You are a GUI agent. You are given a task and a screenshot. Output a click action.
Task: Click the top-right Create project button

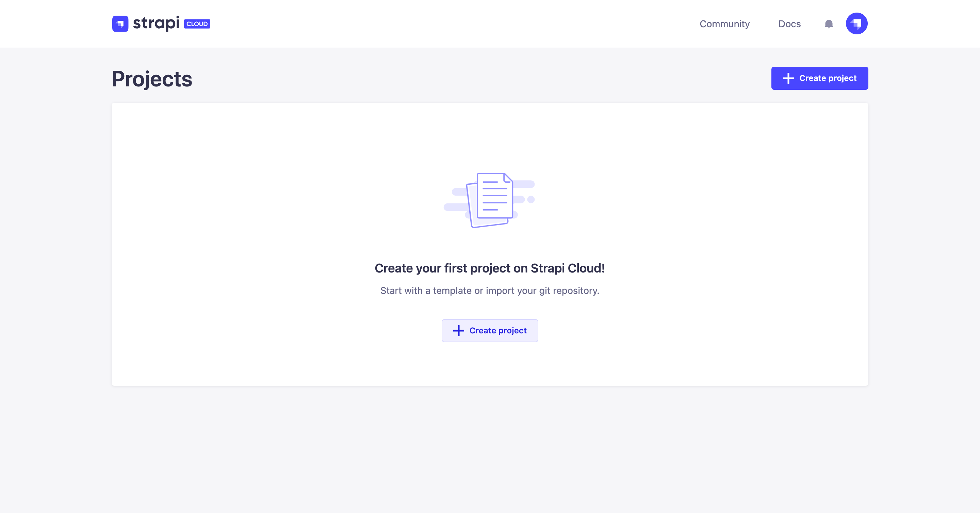point(820,78)
